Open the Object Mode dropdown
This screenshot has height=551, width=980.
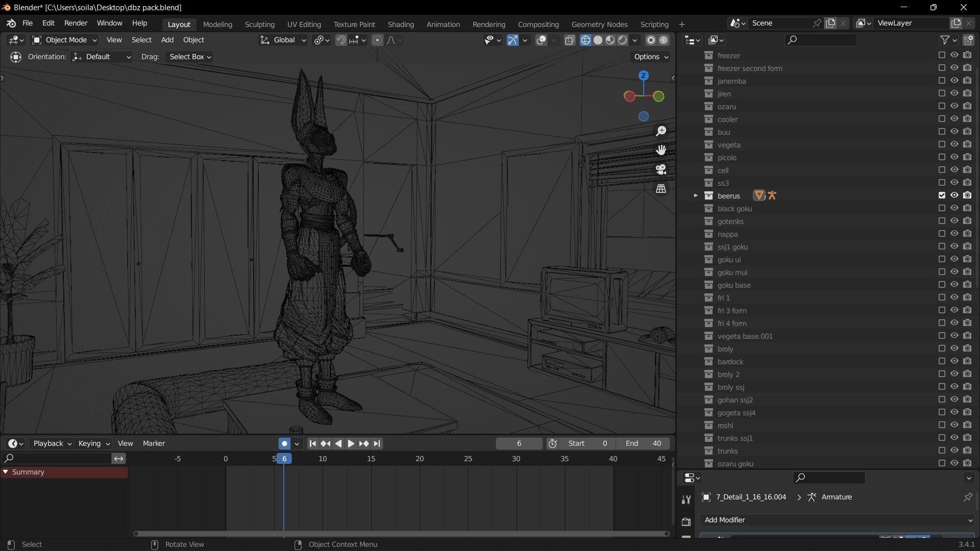(x=64, y=40)
